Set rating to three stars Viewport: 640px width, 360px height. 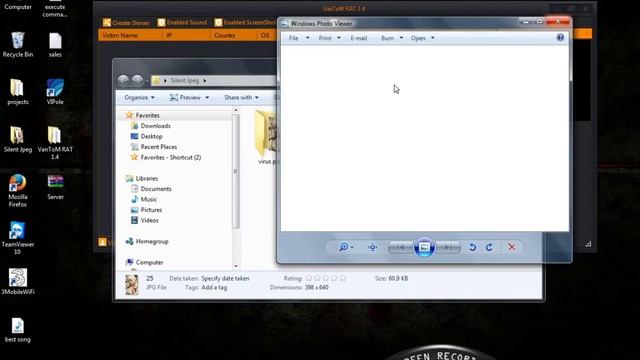coord(326,278)
